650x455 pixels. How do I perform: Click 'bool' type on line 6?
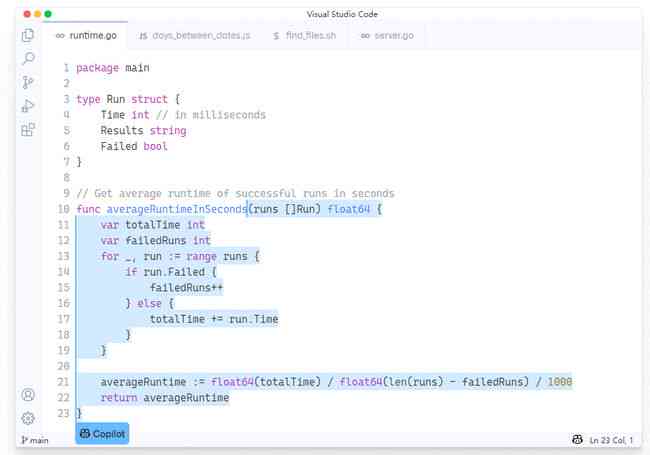coord(155,146)
